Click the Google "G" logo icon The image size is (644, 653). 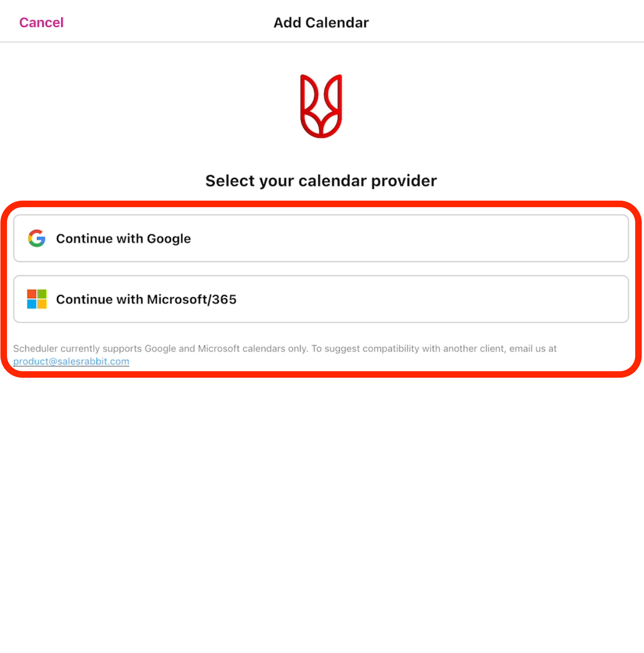point(37,238)
